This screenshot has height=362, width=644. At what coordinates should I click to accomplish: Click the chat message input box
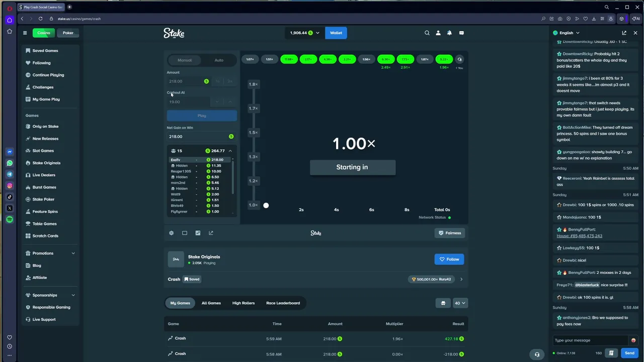(x=591, y=340)
